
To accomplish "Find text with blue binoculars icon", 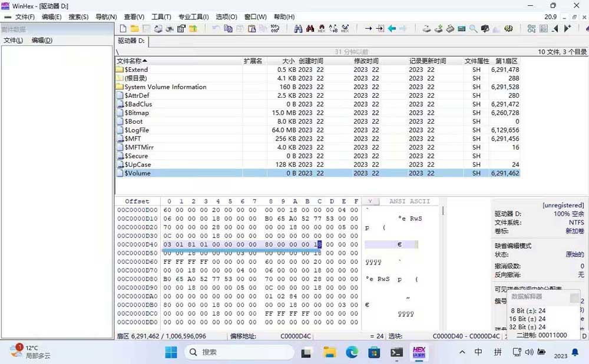I will 298,28.
